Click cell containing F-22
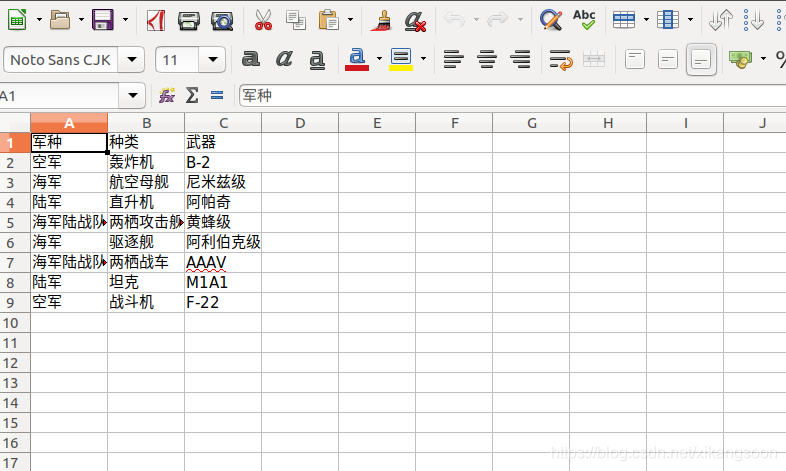This screenshot has height=471, width=786. (223, 303)
